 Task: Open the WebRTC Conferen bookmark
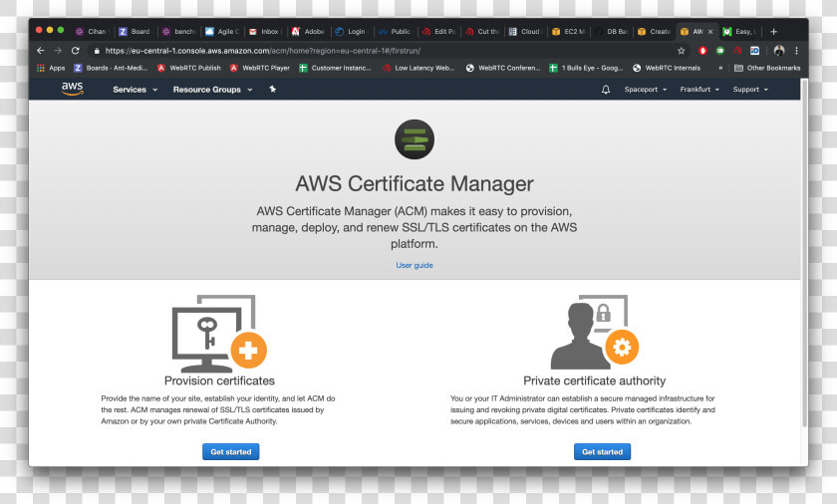503,68
